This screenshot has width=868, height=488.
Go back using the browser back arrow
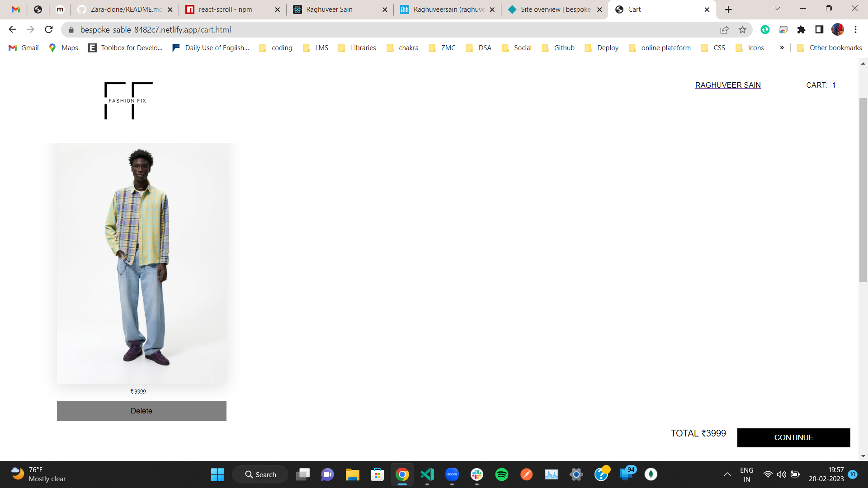tap(12, 29)
